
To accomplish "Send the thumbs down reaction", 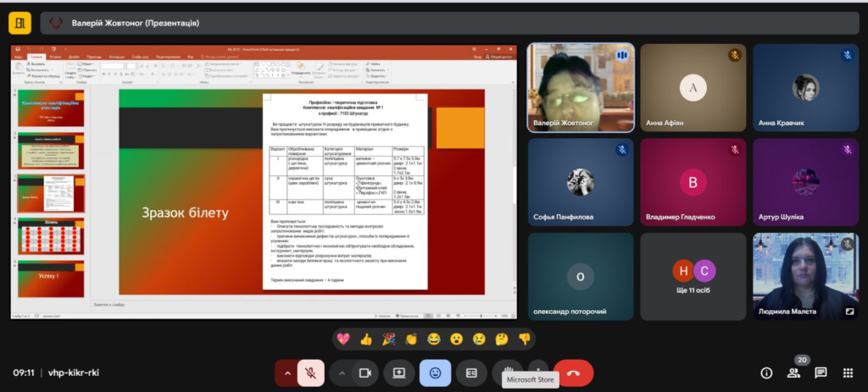I will coord(524,339).
